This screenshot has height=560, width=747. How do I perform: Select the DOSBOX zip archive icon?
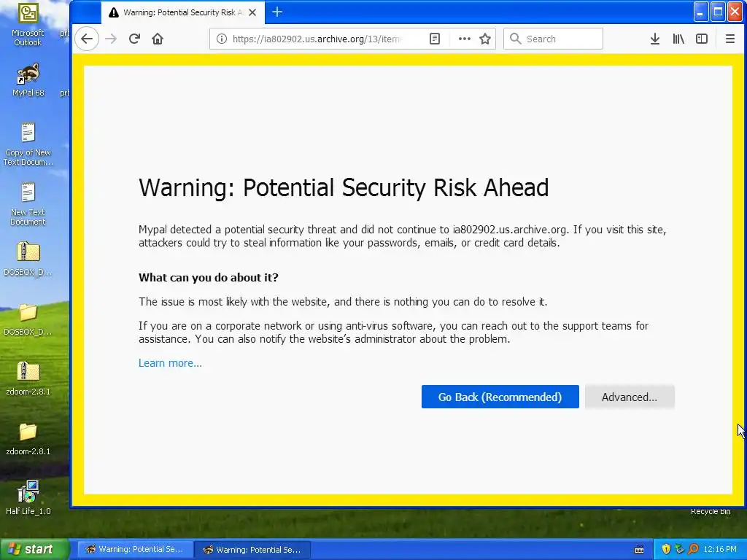pos(28,259)
